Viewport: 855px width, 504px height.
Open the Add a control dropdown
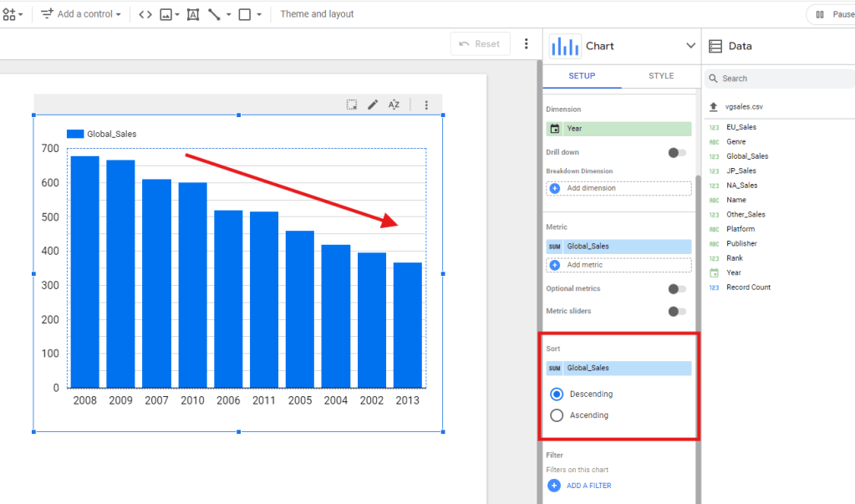(81, 14)
